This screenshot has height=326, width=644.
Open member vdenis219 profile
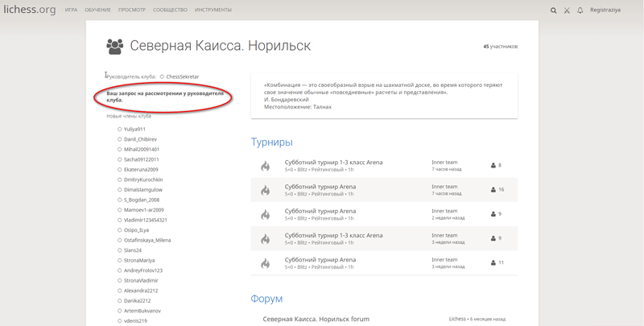(x=135, y=321)
